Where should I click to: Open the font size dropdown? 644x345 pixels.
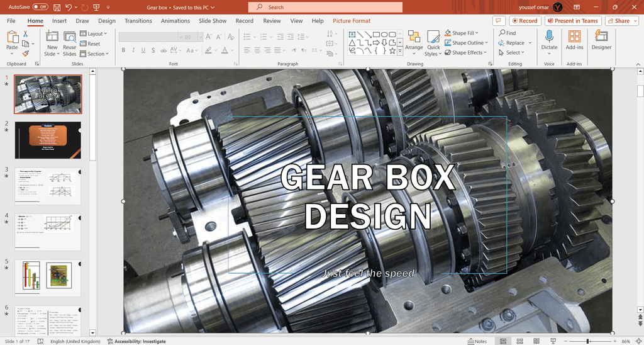click(199, 37)
